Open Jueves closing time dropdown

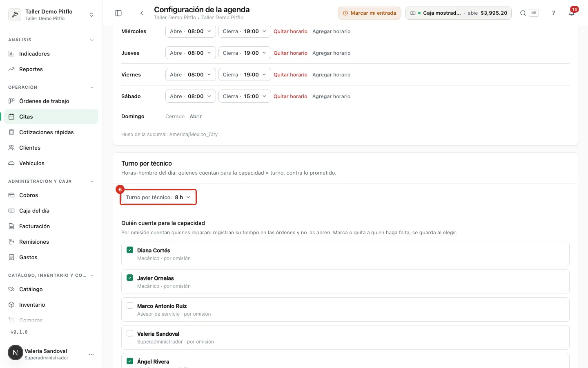point(245,53)
